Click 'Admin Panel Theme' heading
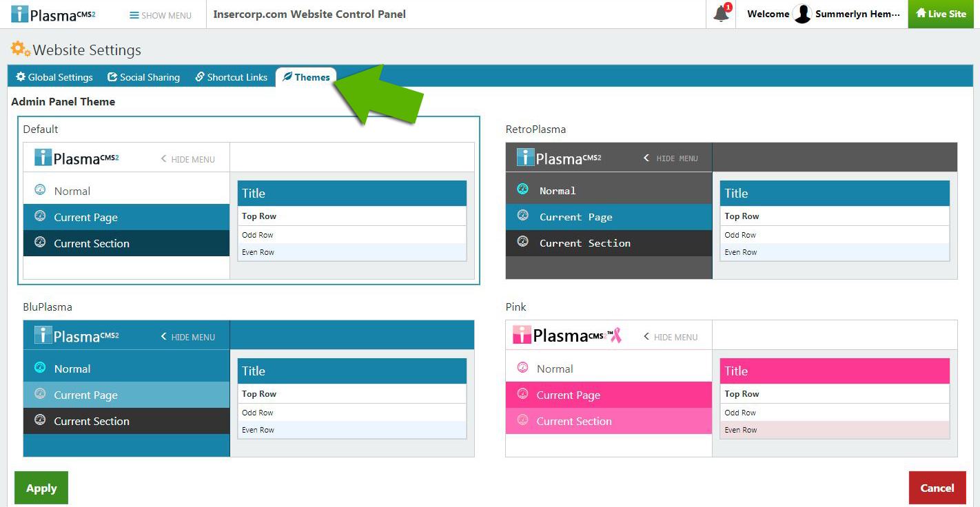The height and width of the screenshot is (507, 980). click(63, 101)
